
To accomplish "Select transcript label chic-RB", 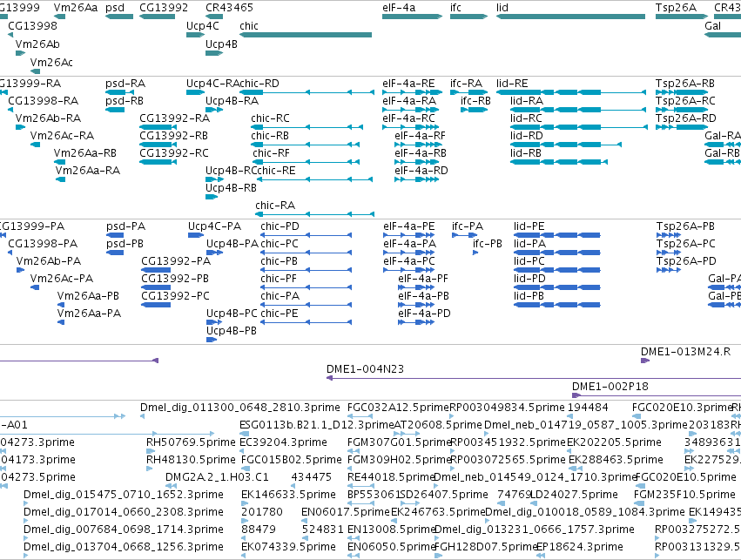I will point(270,136).
